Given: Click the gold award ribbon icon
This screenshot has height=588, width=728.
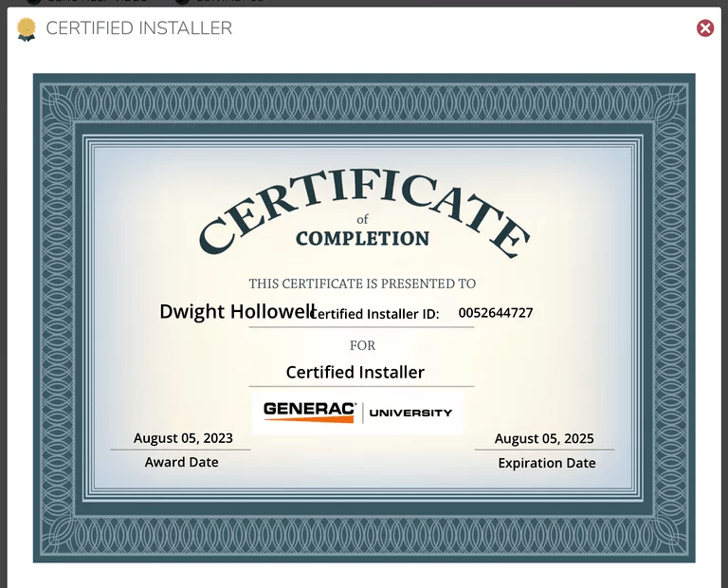Looking at the screenshot, I should (x=27, y=28).
